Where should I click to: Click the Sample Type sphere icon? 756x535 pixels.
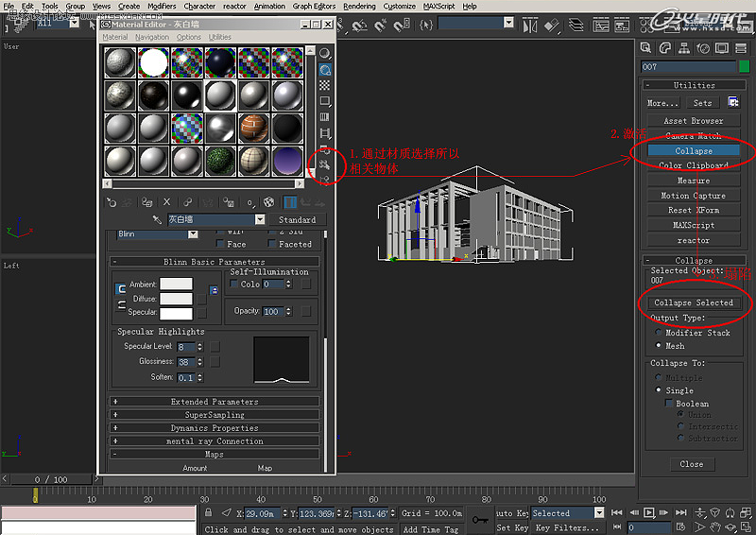[325, 53]
